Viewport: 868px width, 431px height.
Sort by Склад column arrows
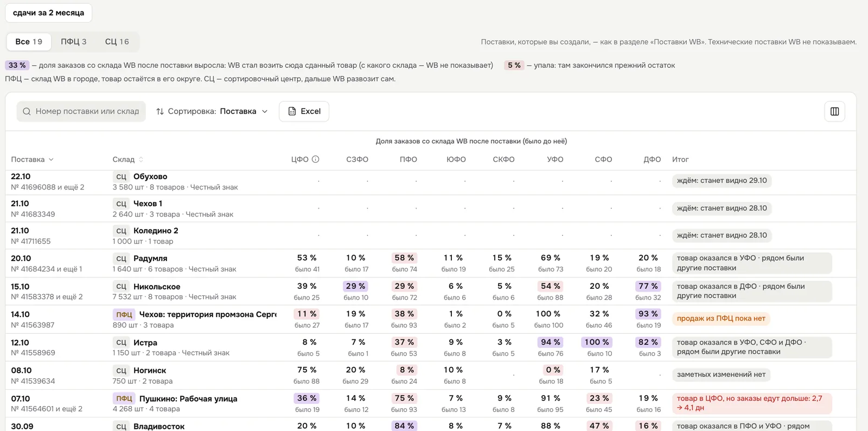tap(141, 160)
